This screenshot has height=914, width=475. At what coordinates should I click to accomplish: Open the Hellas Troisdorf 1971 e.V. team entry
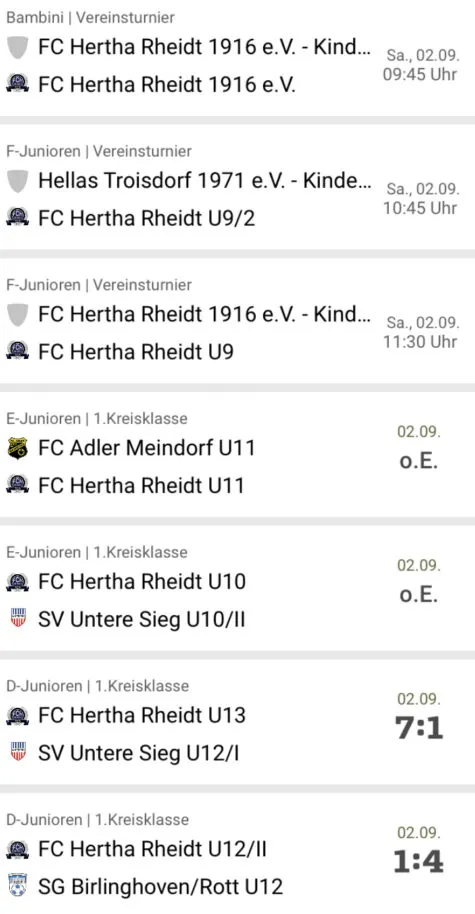[x=205, y=181]
